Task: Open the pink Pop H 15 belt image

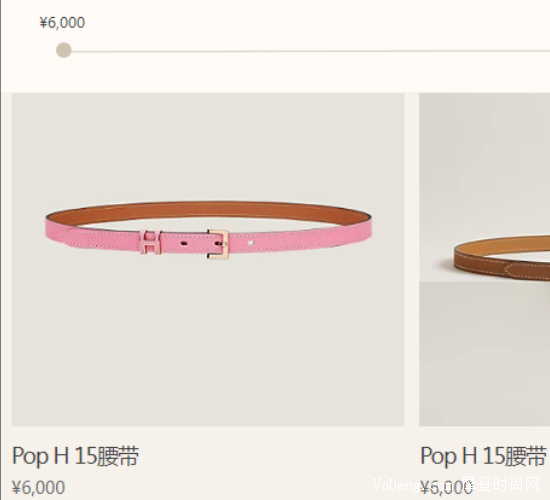Action: tap(208, 259)
